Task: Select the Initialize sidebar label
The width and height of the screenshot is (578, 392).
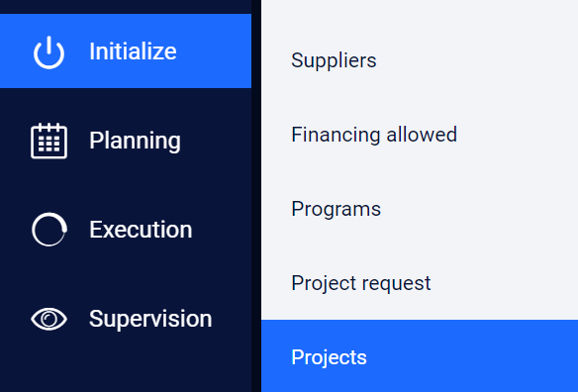Action: click(133, 51)
